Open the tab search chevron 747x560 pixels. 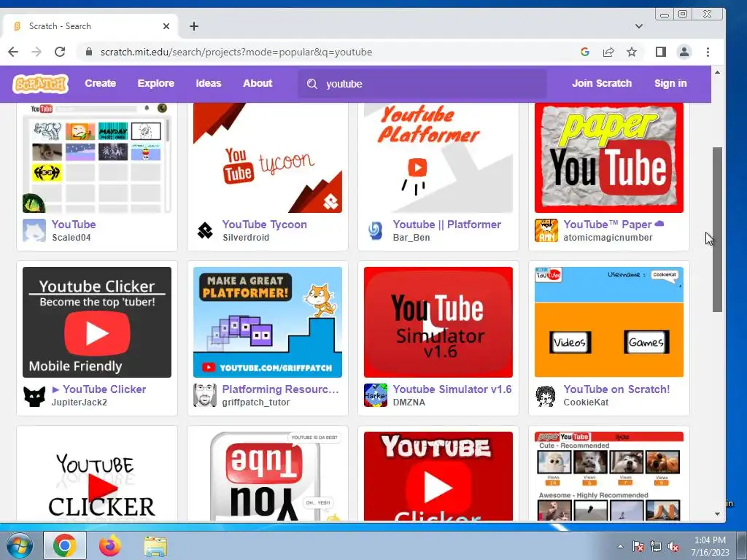(639, 26)
